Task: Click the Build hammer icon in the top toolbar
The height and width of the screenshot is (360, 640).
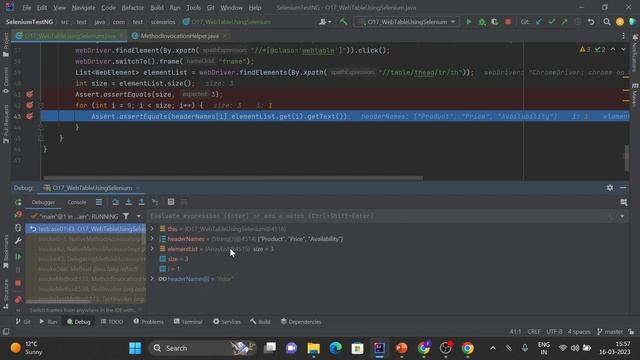Action: (343, 22)
